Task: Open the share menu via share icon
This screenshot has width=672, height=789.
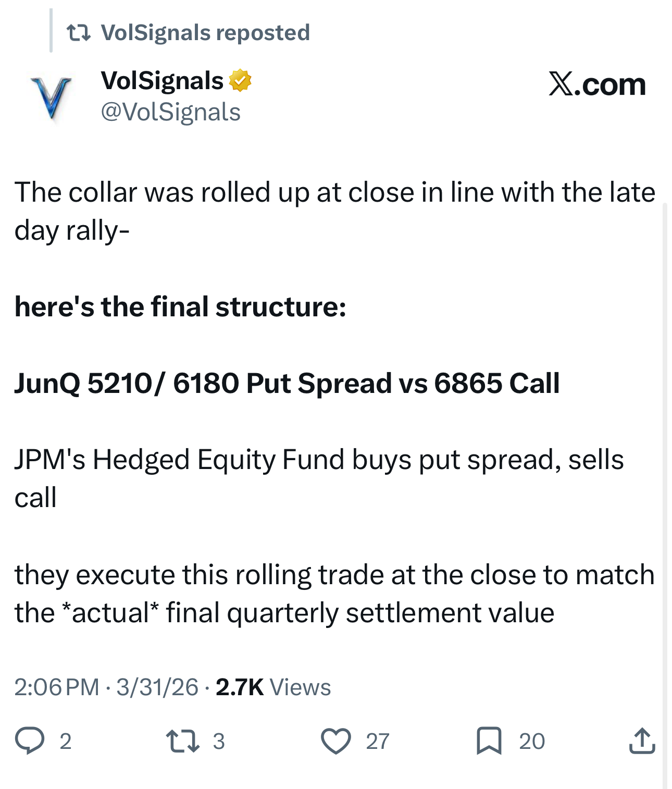Action: coord(643,739)
